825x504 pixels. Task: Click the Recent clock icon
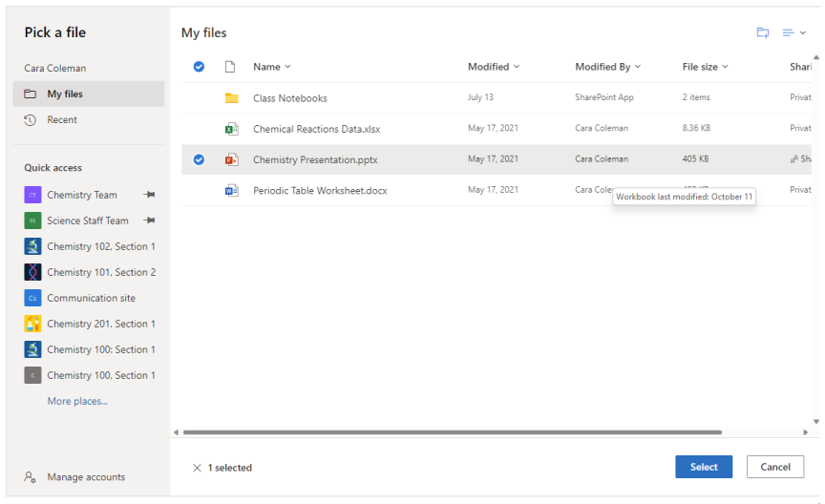30,120
